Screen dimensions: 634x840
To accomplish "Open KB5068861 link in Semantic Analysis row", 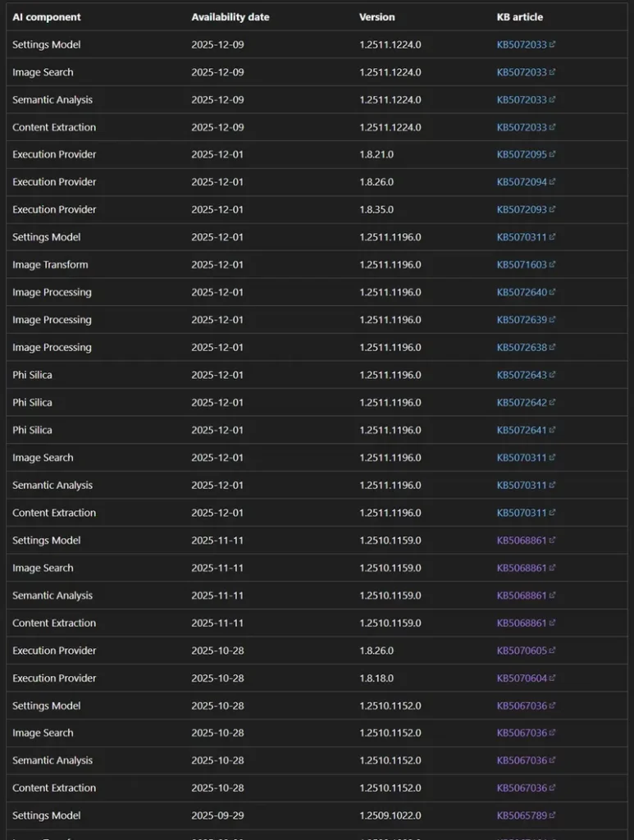I will 522,596.
